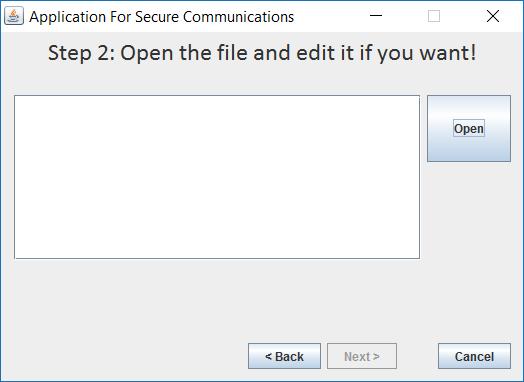Place cursor inside the white editing box

[x=217, y=177]
